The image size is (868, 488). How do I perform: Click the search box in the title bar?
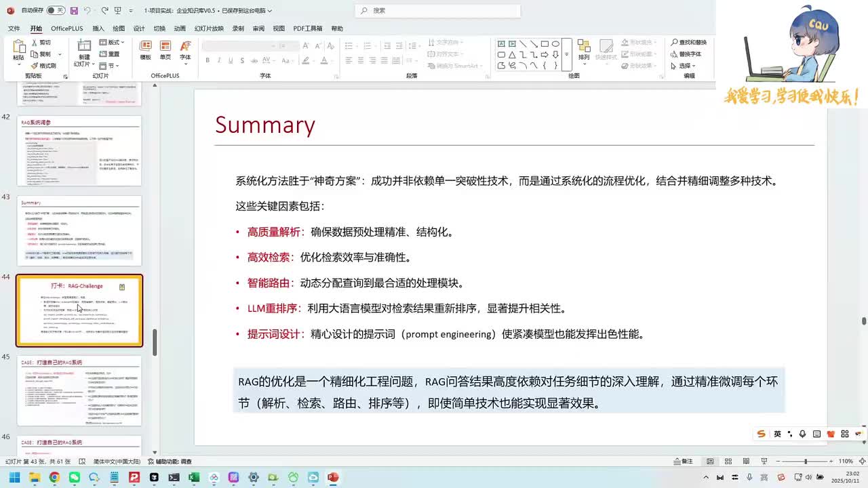438,11
